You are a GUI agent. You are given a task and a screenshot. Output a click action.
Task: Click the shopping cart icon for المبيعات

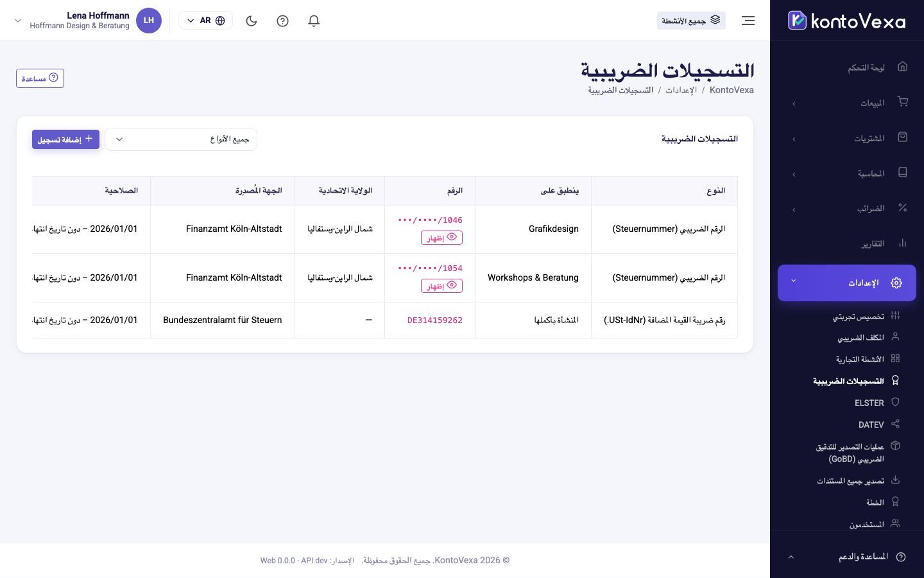[x=903, y=101]
